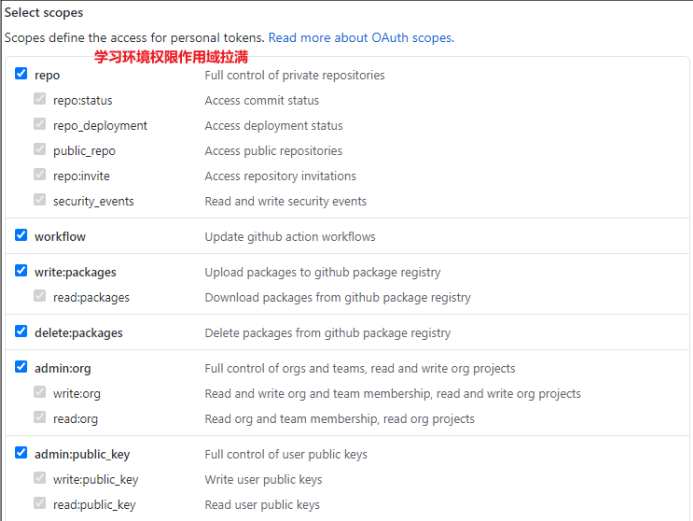Open Read more about OAuth scopes link
This screenshot has width=693, height=521.
(x=360, y=38)
